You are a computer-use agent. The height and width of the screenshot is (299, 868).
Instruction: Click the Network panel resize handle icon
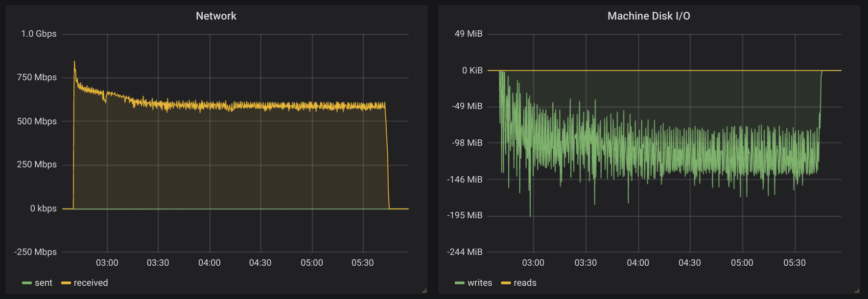coord(424,291)
